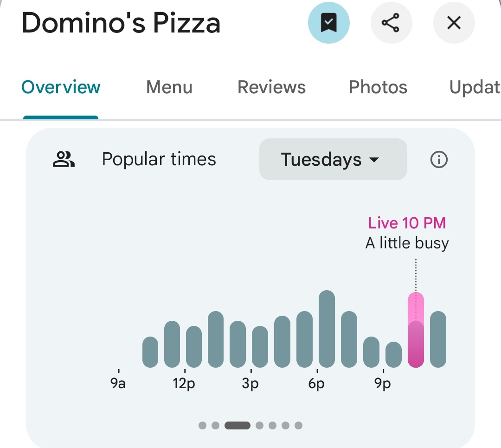Tap the saved bookmark icon
Image resolution: width=501 pixels, height=448 pixels.
point(328,23)
